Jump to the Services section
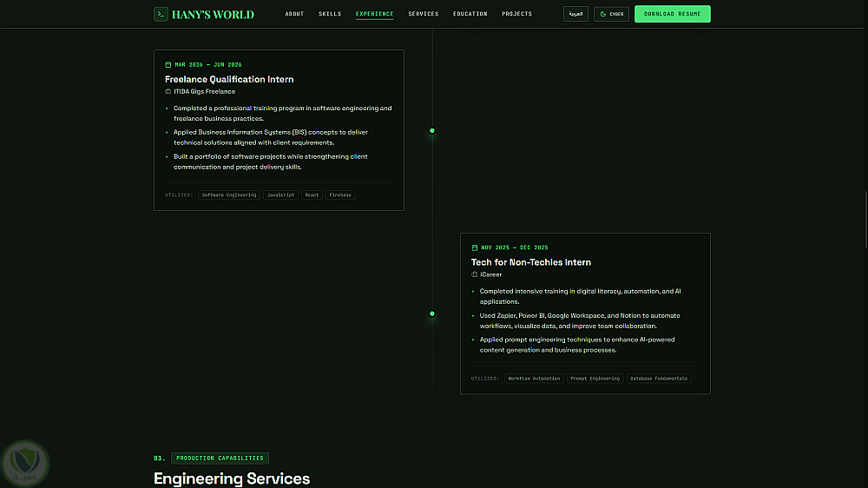The width and height of the screenshot is (868, 488). click(424, 14)
